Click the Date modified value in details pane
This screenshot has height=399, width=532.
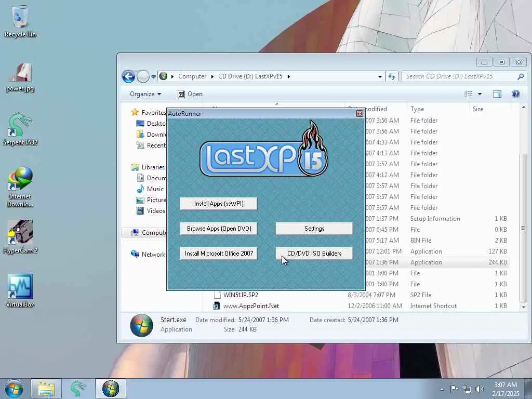pyautogui.click(x=263, y=320)
